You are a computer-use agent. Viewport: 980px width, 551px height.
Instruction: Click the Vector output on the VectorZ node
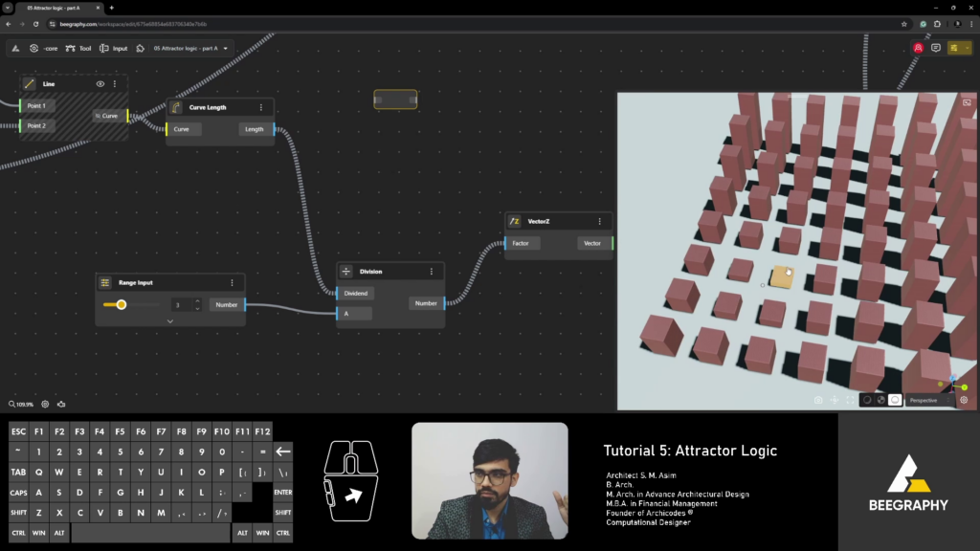pyautogui.click(x=592, y=243)
